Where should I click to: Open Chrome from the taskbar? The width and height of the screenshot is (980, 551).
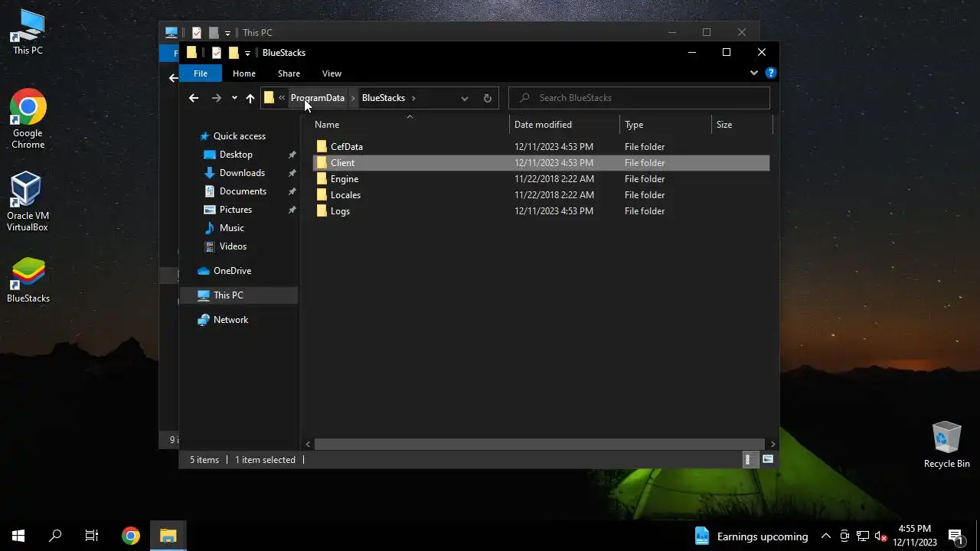point(131,536)
